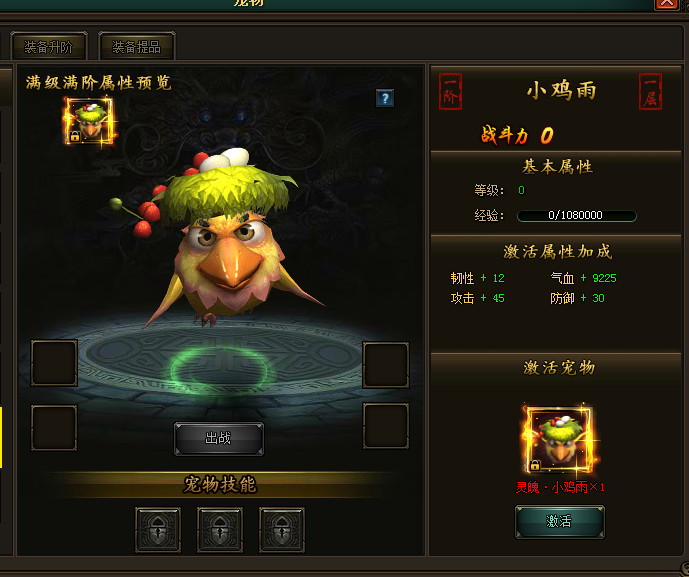Click the experience progress bar 0/1080000
This screenshot has height=577, width=689.
(x=577, y=215)
